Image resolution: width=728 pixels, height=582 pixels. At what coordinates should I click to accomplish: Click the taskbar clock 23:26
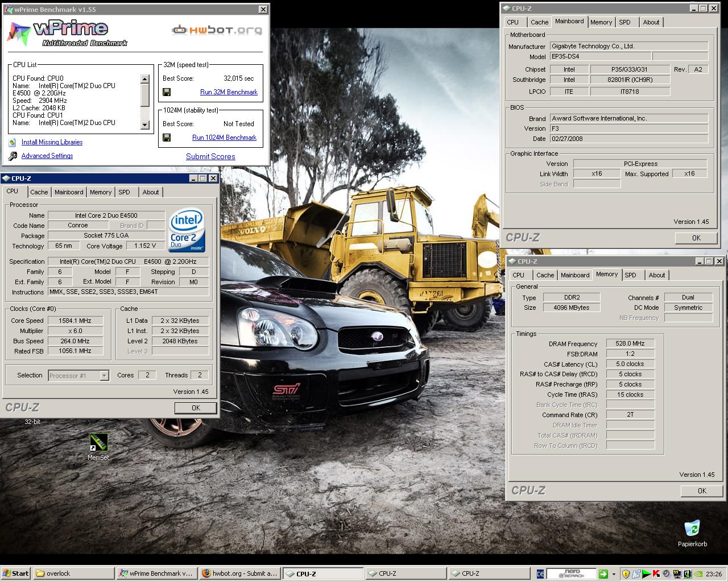pos(713,574)
